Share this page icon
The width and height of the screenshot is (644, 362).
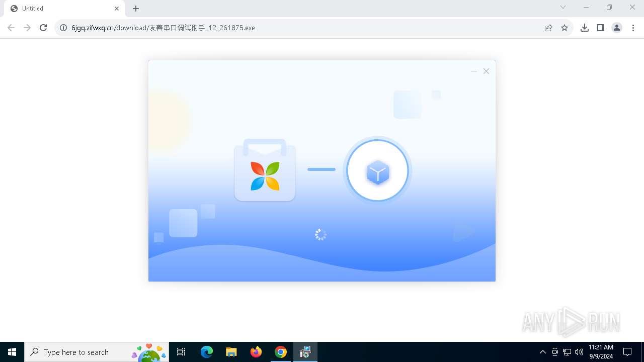548,28
